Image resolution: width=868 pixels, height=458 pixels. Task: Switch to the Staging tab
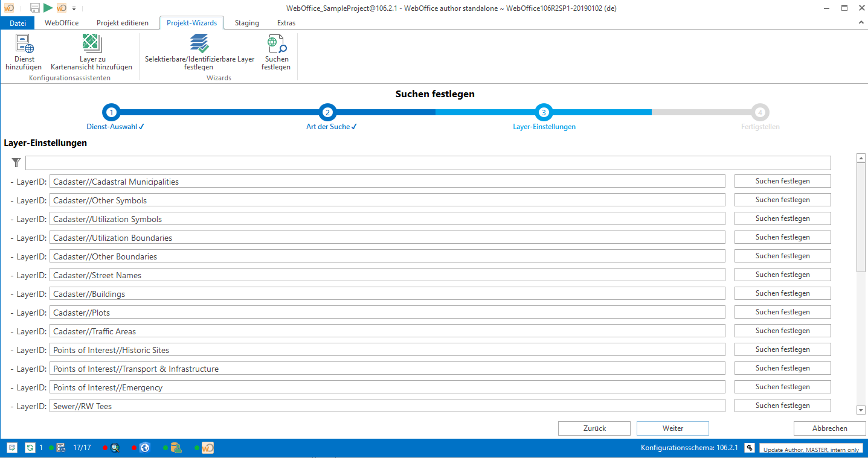coord(246,23)
